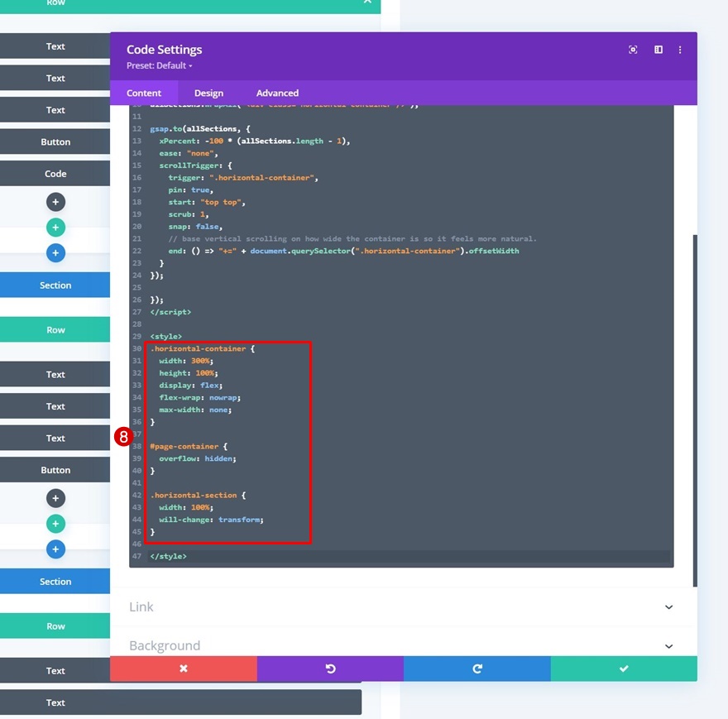Click the fullscreen expand icon in modal header
728x719 pixels.
(x=633, y=50)
